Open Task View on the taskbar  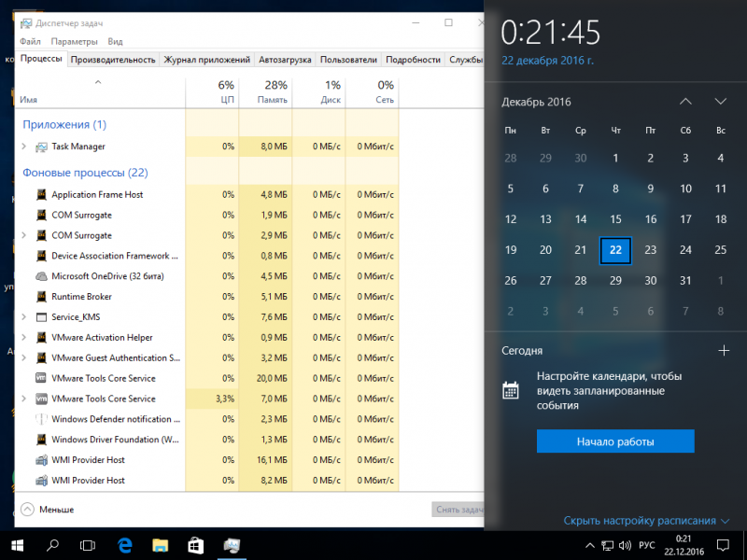(88, 545)
